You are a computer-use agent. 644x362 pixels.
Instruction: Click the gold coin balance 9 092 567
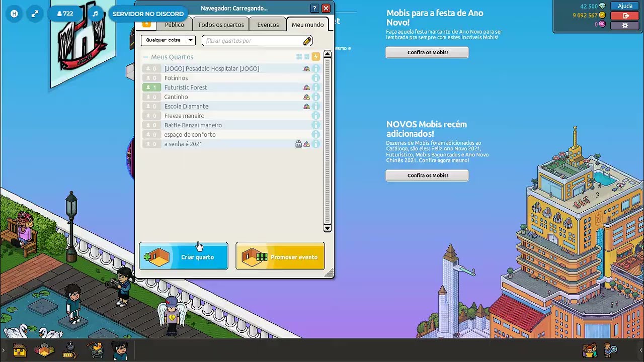[589, 16]
